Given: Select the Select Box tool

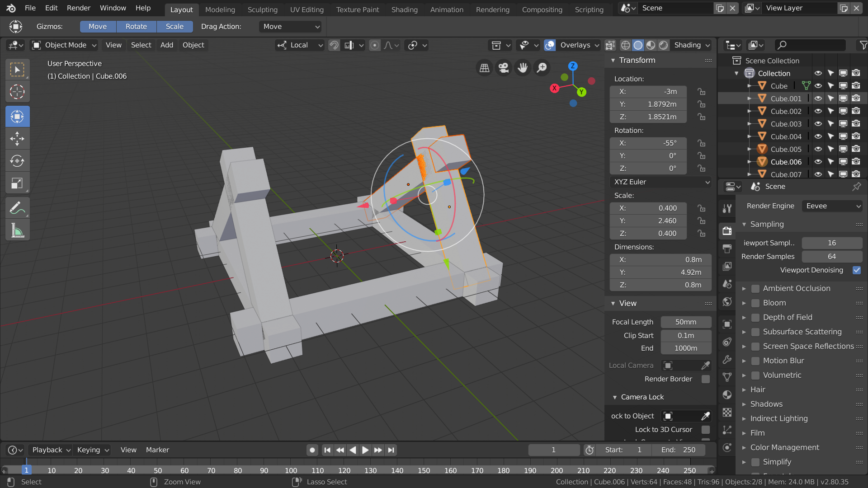Looking at the screenshot, I should pos(17,70).
